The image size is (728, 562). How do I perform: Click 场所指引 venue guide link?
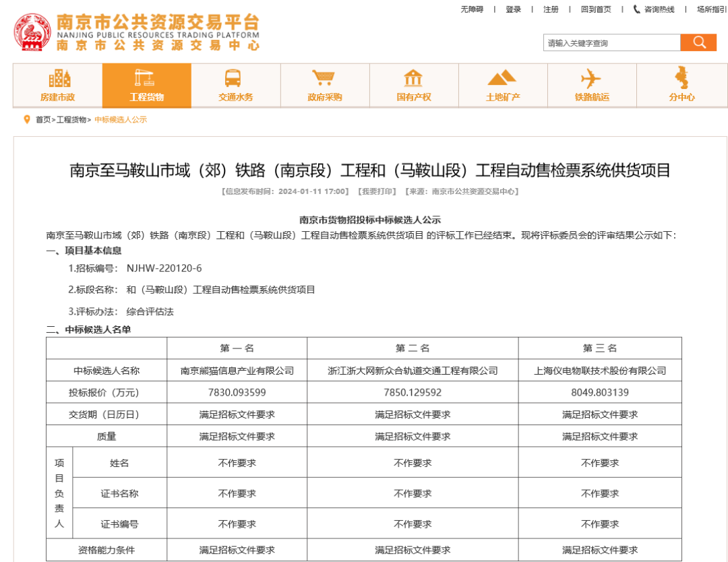point(711,9)
